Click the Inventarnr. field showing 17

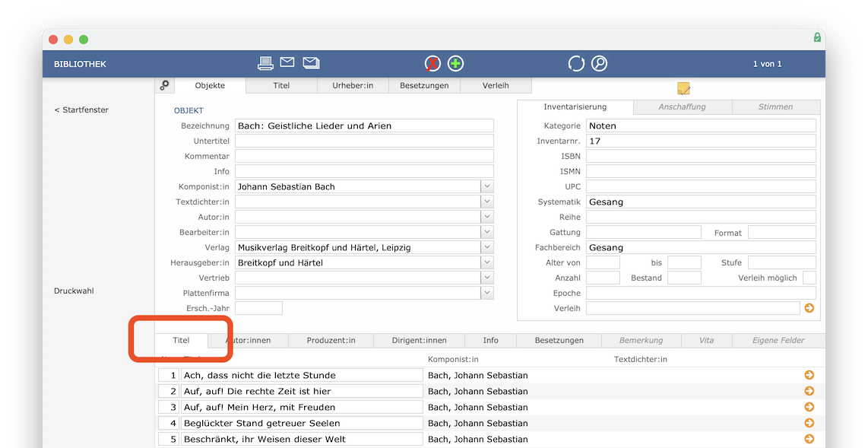click(701, 141)
